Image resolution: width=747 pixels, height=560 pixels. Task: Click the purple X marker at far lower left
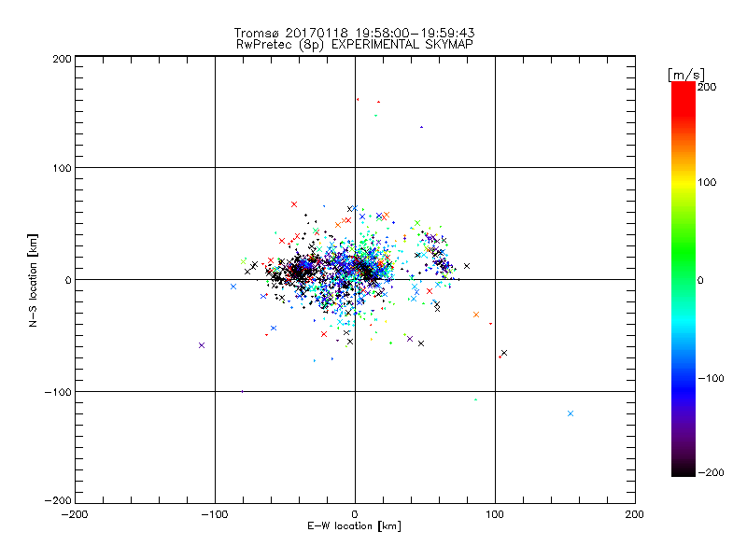click(202, 345)
